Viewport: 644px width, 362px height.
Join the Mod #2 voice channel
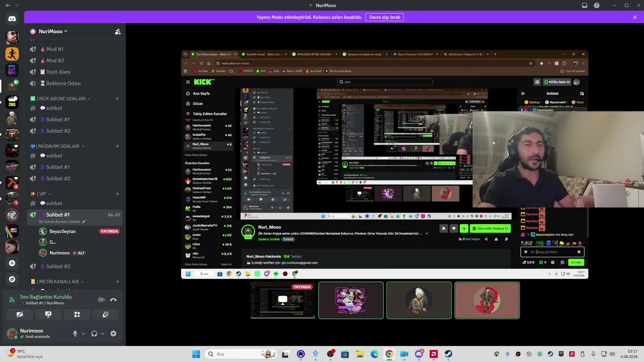coord(75,60)
